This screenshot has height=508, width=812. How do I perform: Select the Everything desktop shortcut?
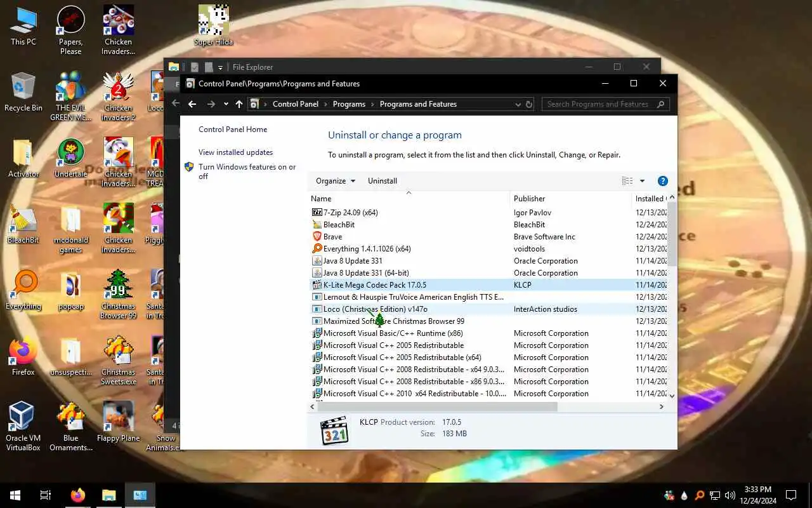click(x=23, y=291)
